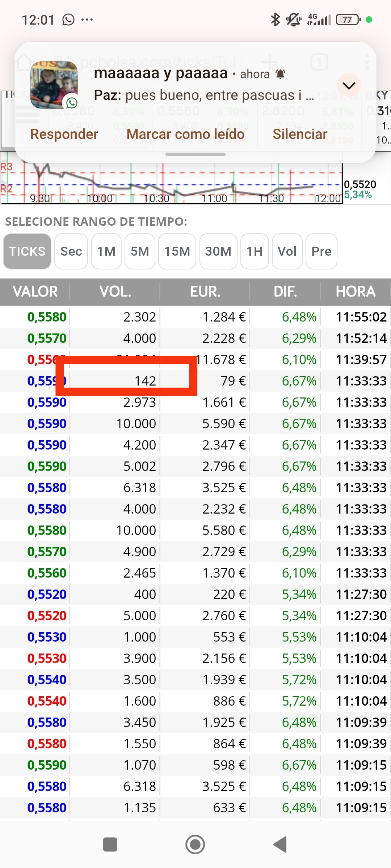Tap Android recent apps square
Viewport: 391px width, 868px height.
(110, 844)
